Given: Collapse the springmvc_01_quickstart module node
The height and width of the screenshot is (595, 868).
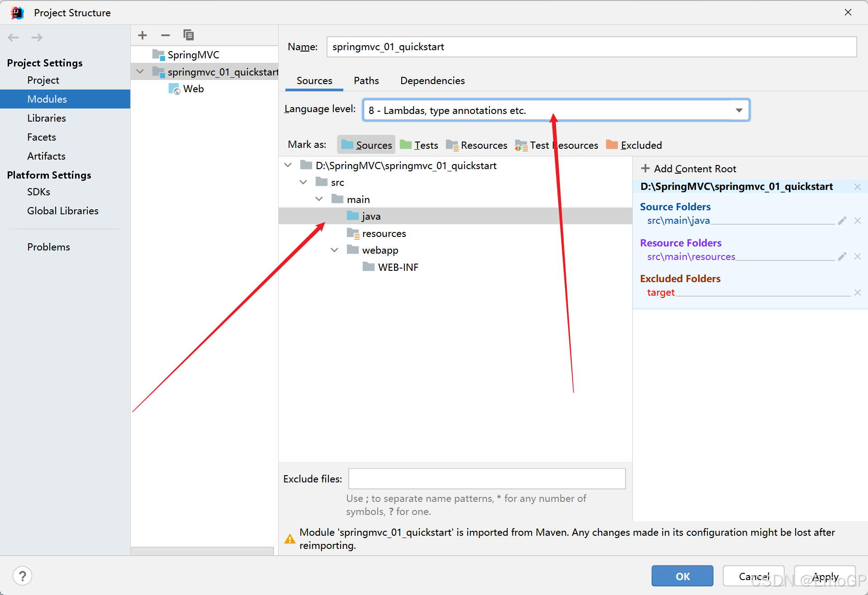Looking at the screenshot, I should pos(140,72).
